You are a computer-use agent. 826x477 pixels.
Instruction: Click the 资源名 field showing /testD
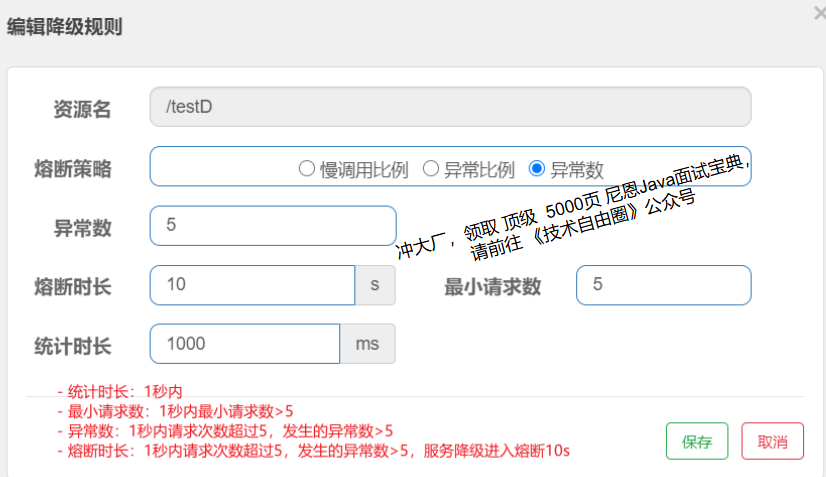pyautogui.click(x=450, y=107)
